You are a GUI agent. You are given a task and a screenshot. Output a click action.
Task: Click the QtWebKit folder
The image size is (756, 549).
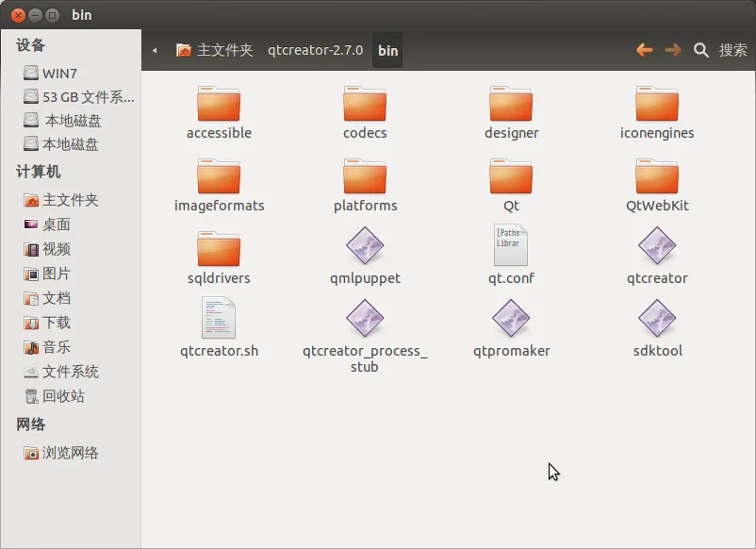click(656, 176)
